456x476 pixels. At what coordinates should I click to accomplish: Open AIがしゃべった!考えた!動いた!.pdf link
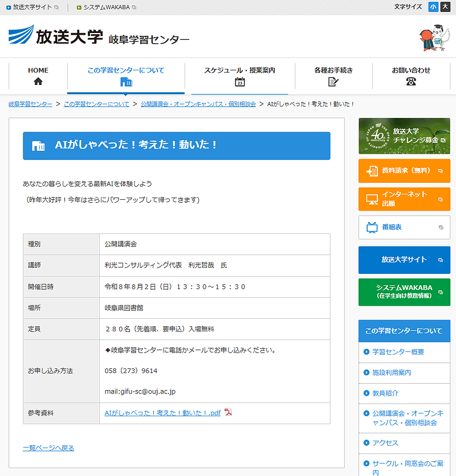pos(162,413)
